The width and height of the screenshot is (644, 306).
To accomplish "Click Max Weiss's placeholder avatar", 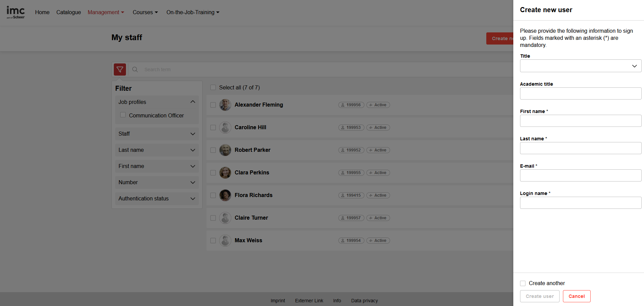I will [x=225, y=241].
